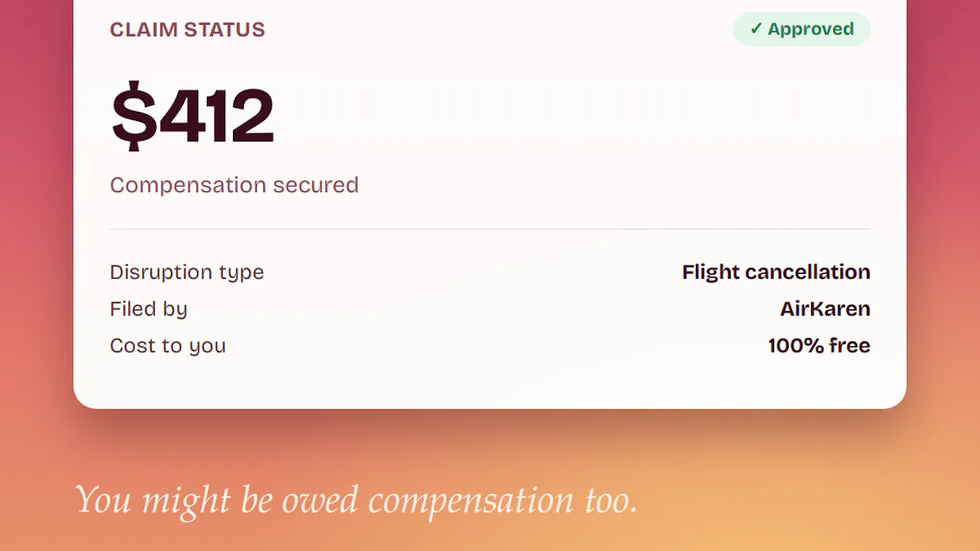Click the word compensation in italic tagline
The width and height of the screenshot is (980, 551).
pos(471,502)
